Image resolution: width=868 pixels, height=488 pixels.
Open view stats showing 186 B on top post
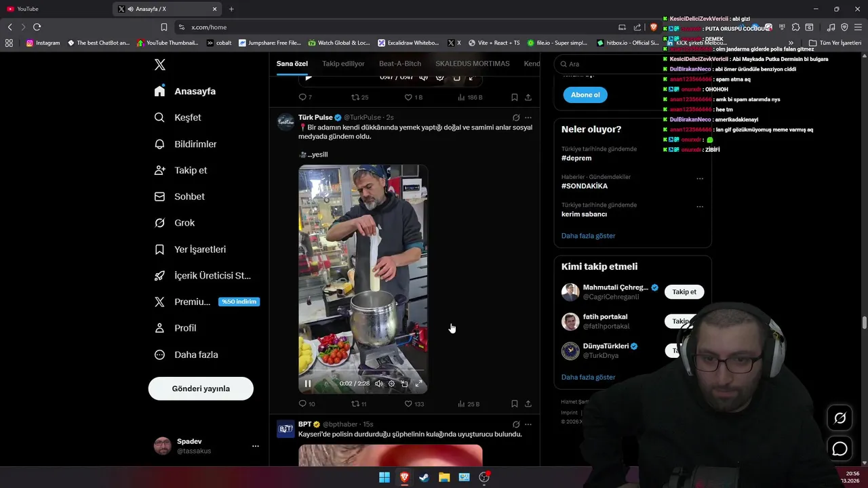tap(470, 98)
